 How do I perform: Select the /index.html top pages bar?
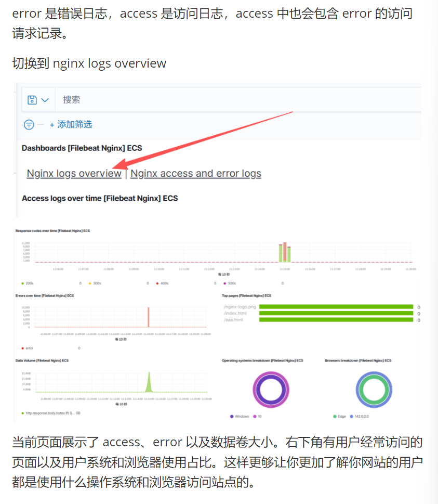pyautogui.click(x=336, y=313)
